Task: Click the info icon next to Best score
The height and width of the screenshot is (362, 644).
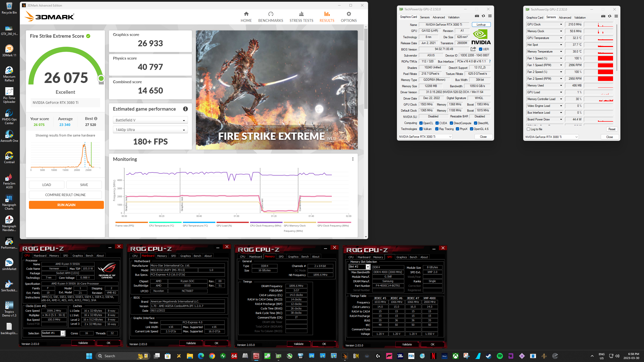Action: click(96, 119)
